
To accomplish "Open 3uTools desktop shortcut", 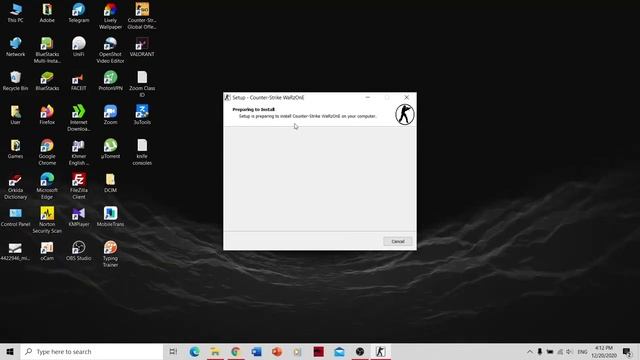I will [x=142, y=115].
